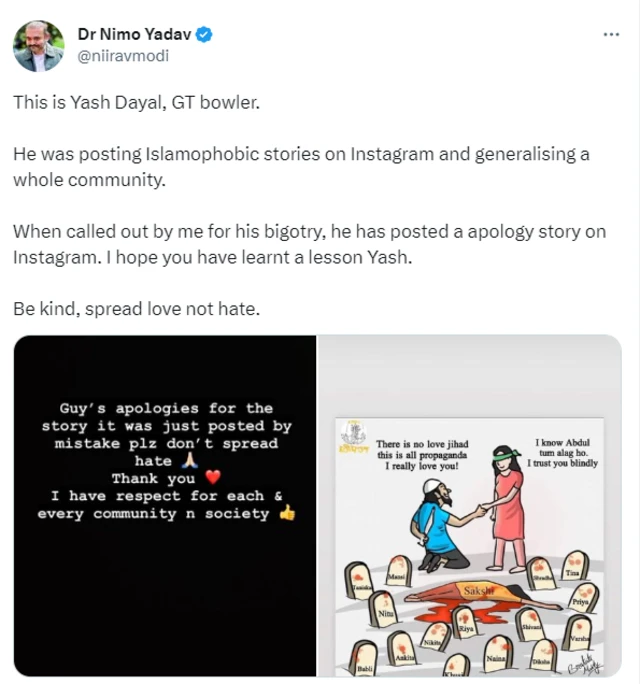Click the paragraph starting "When called out by me"

click(308, 244)
